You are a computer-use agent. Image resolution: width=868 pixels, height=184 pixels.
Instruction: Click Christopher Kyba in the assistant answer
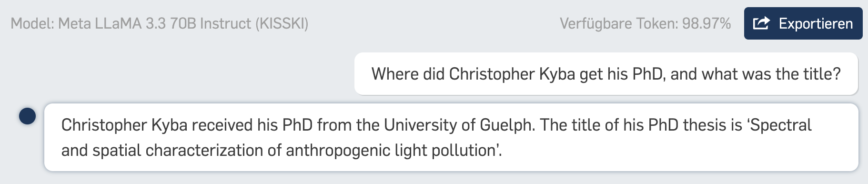point(124,125)
